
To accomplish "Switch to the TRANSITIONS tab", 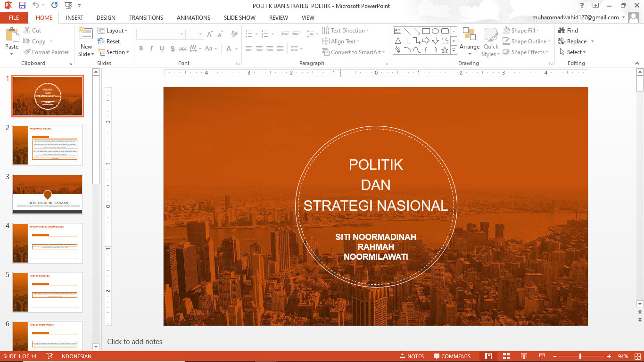I will pos(146,17).
